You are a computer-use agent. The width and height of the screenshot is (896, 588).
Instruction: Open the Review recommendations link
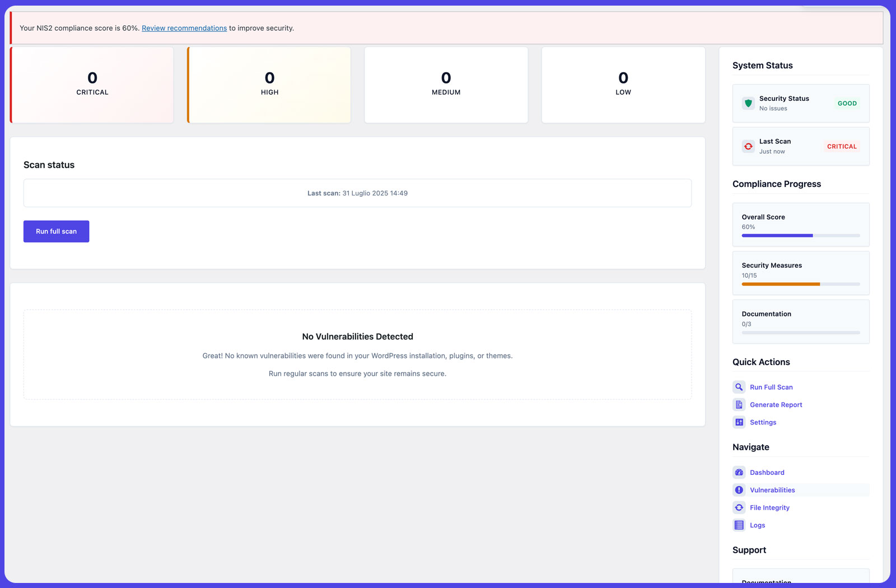[x=184, y=28]
